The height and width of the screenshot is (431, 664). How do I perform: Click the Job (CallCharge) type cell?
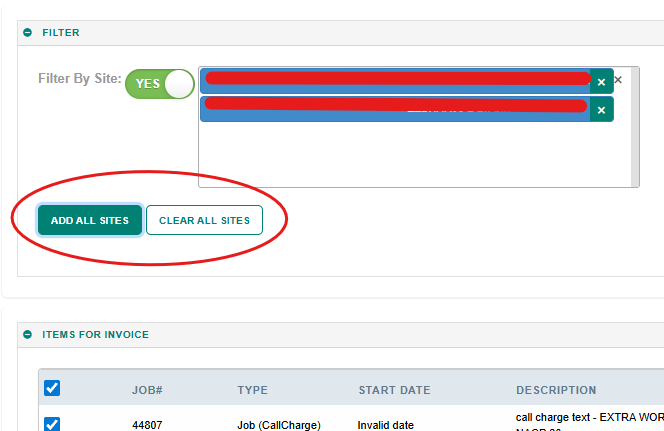pos(279,425)
